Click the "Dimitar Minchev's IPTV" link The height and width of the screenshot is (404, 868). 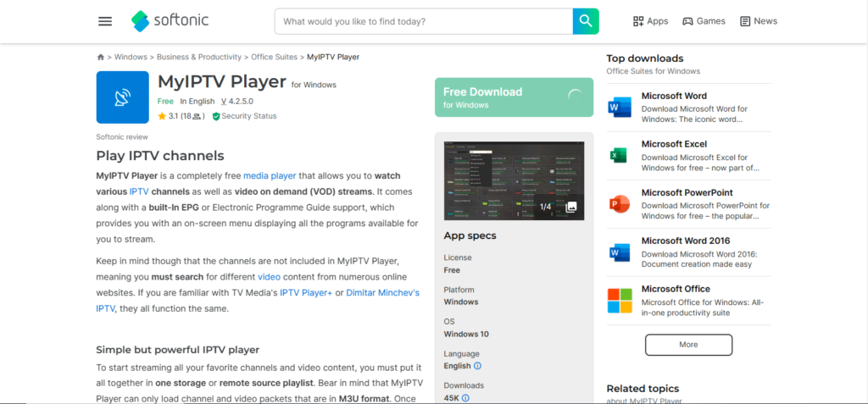tap(382, 293)
